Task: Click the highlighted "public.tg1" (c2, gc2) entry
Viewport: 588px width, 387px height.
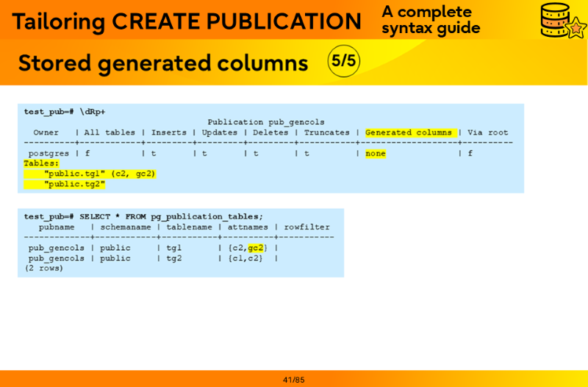Action: coord(99,174)
